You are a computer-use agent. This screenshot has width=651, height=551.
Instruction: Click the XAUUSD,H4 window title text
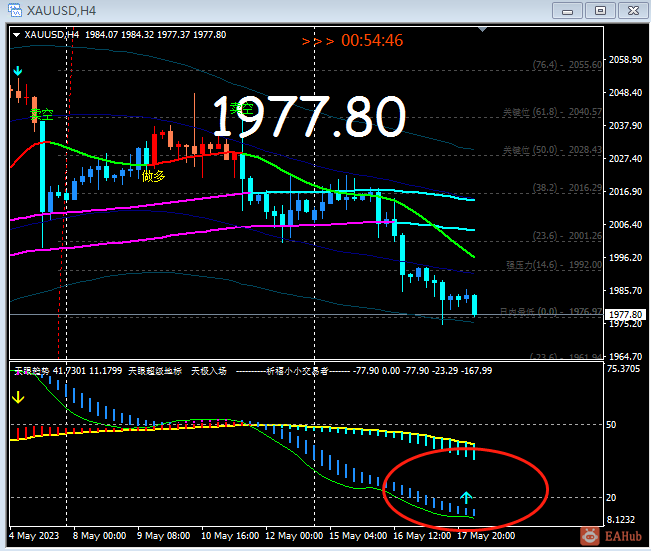[61, 10]
